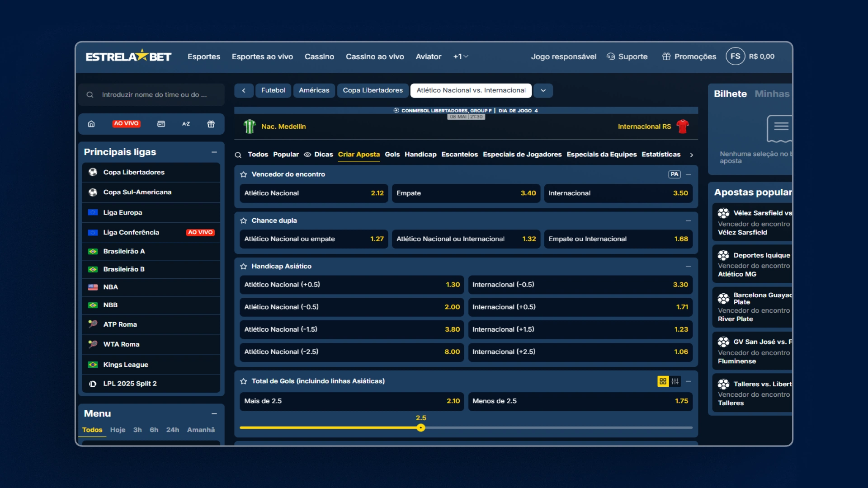The height and width of the screenshot is (488, 868).
Task: Open Jogo responsável link
Action: coord(564,56)
